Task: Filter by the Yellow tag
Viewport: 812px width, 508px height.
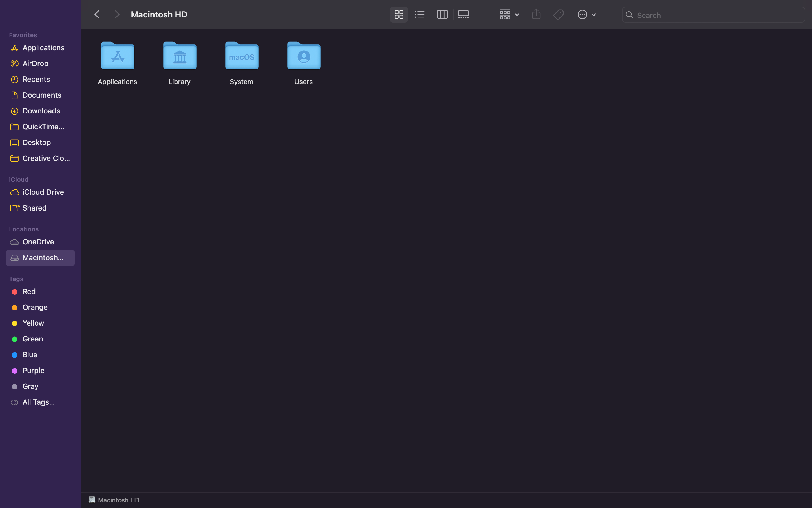Action: 40,323
